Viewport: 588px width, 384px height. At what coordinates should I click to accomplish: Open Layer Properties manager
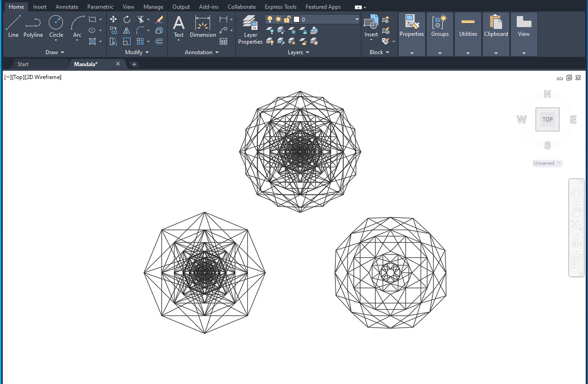[x=250, y=29]
